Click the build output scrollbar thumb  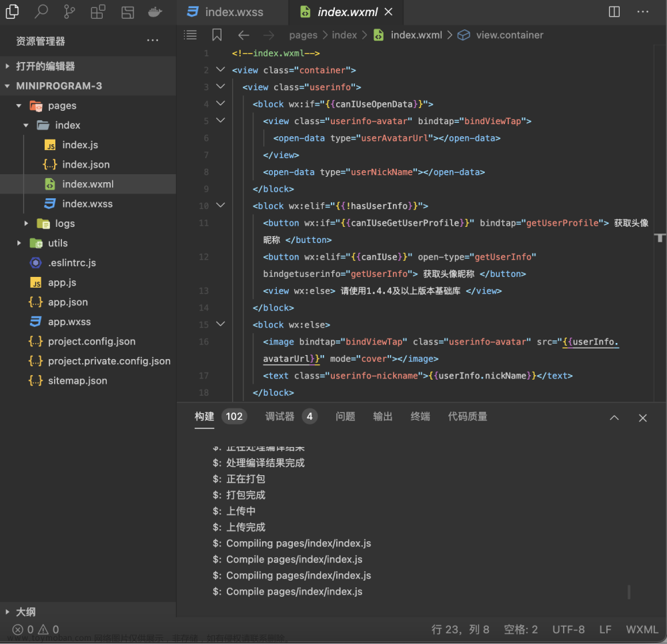(x=629, y=592)
